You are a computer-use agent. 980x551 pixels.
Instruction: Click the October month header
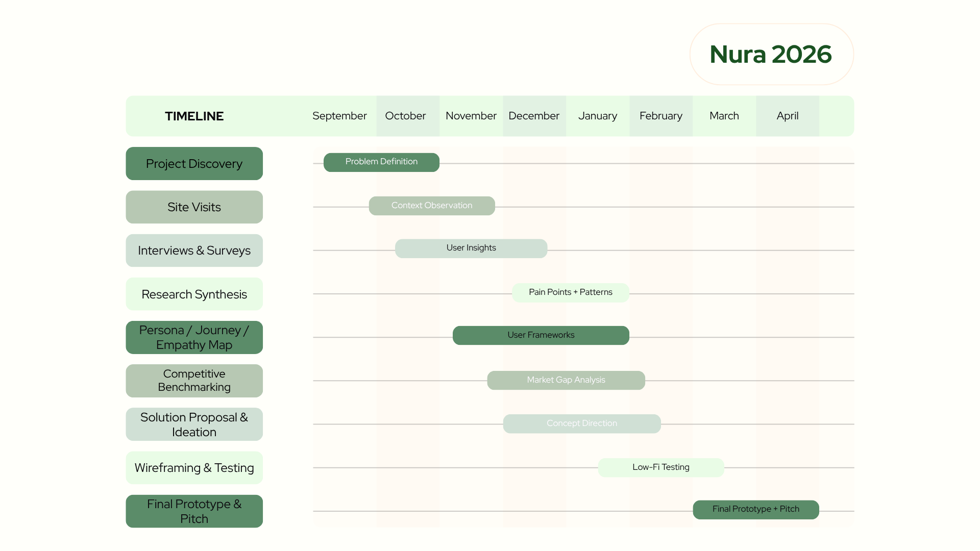tap(405, 116)
